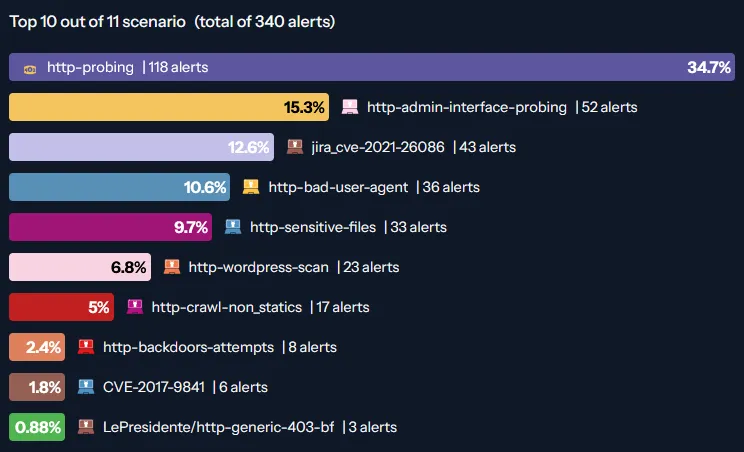The height and width of the screenshot is (452, 744).
Task: Select the pink 6.8% bar
Action: tap(80, 267)
